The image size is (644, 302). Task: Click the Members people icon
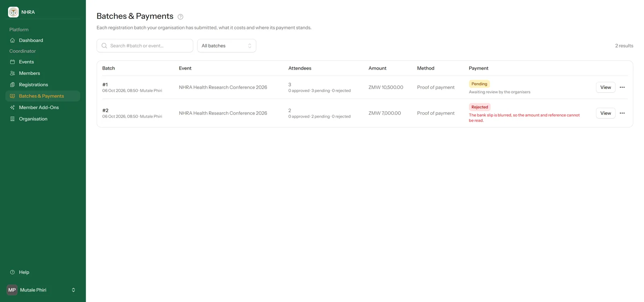[12, 73]
